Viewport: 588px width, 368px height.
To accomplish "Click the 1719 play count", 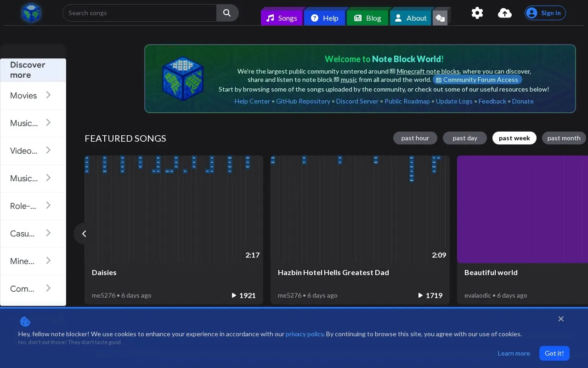I will 430,295.
